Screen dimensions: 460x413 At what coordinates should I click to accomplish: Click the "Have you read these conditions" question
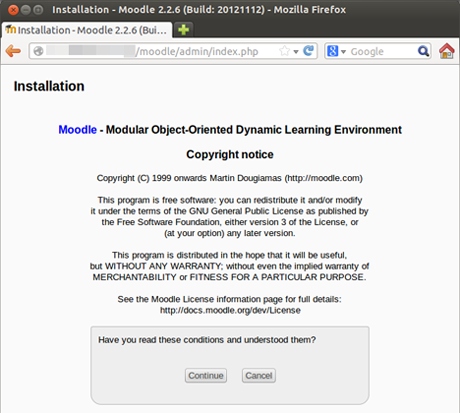coord(207,340)
